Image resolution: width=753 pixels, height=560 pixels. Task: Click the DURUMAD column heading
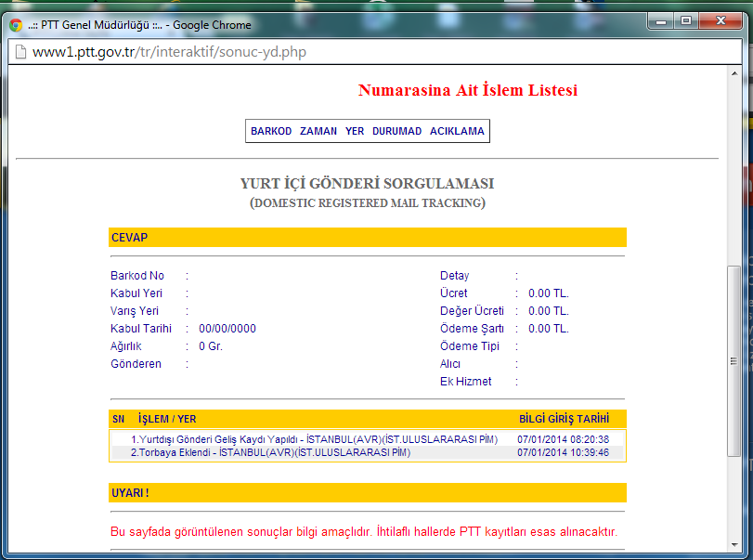tap(396, 131)
